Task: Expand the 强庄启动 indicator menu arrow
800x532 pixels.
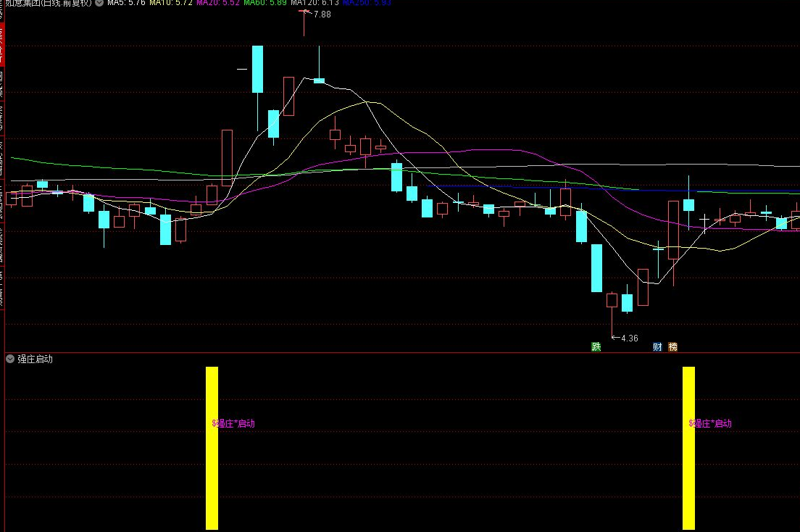Action: coord(10,359)
